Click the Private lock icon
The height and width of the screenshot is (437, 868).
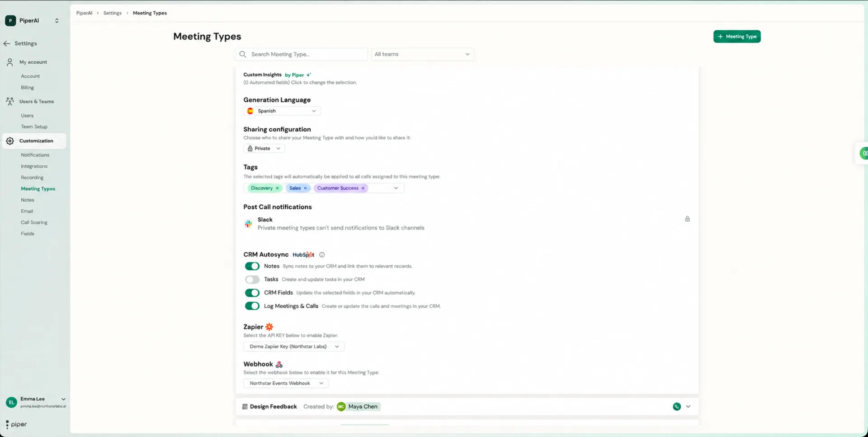250,148
